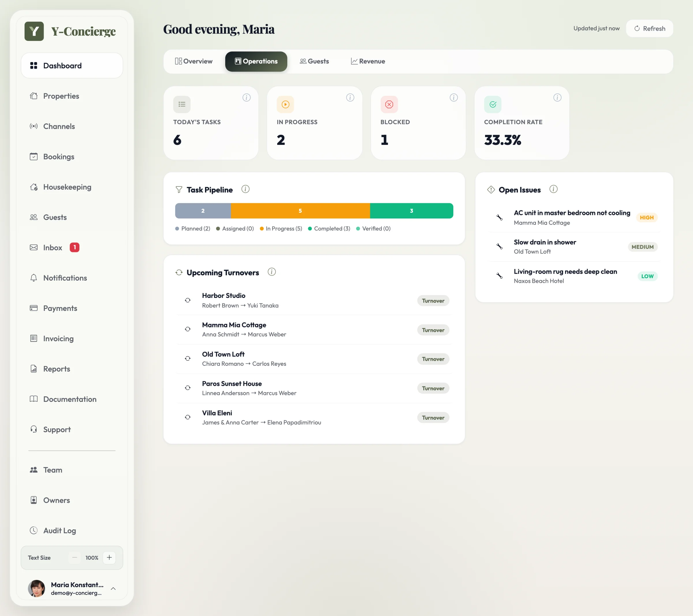
Task: Click info icon on In Progress card
Action: pos(350,98)
